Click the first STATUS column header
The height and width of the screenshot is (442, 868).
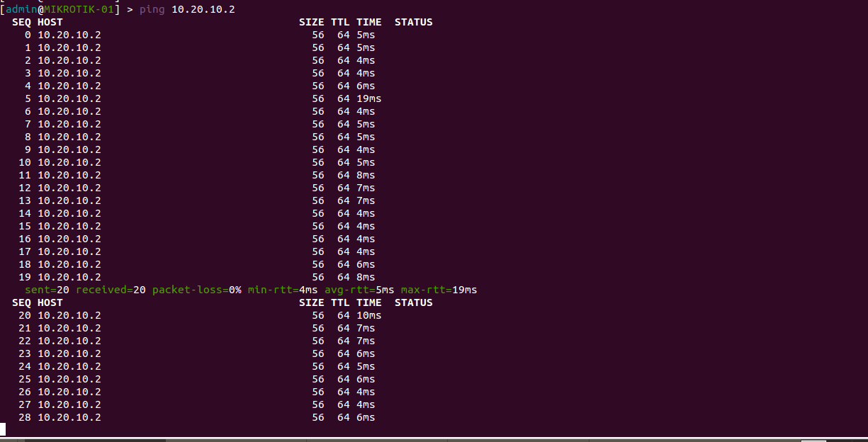pyautogui.click(x=413, y=22)
